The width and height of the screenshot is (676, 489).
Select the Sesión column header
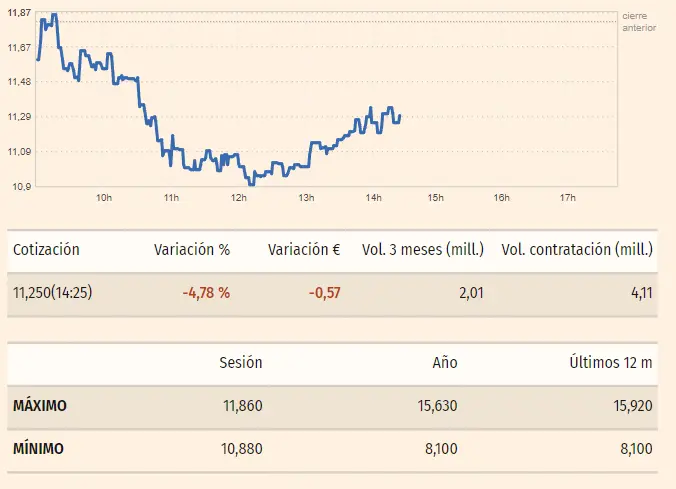[240, 362]
